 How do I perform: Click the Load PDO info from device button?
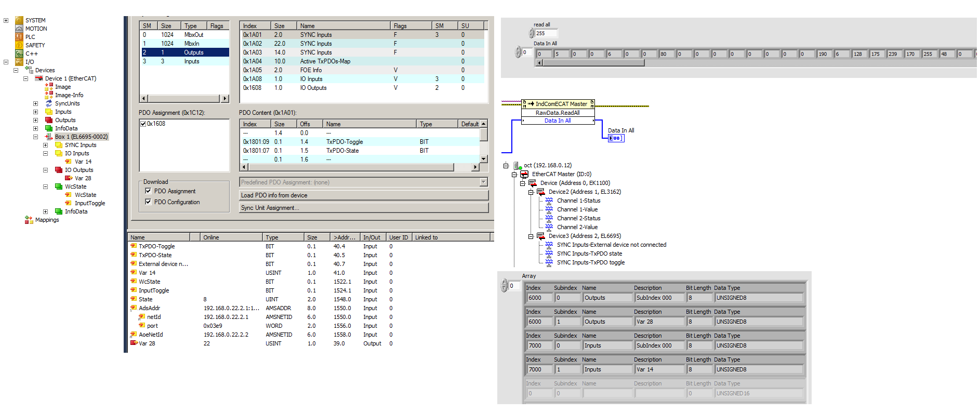[364, 195]
